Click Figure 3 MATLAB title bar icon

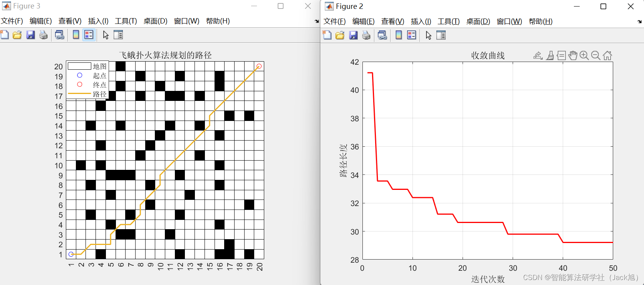click(6, 6)
